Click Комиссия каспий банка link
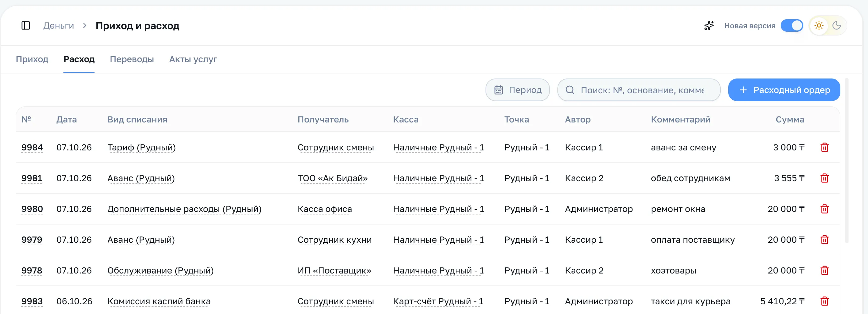 (x=159, y=301)
